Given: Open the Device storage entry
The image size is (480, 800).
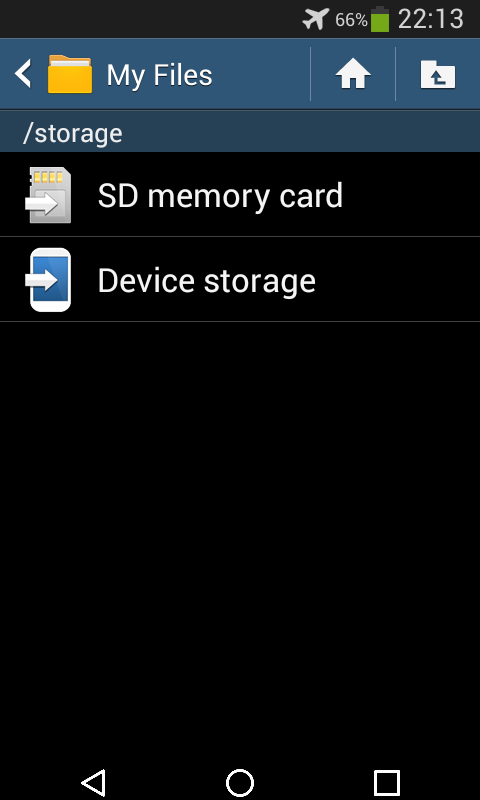Looking at the screenshot, I should [x=240, y=280].
